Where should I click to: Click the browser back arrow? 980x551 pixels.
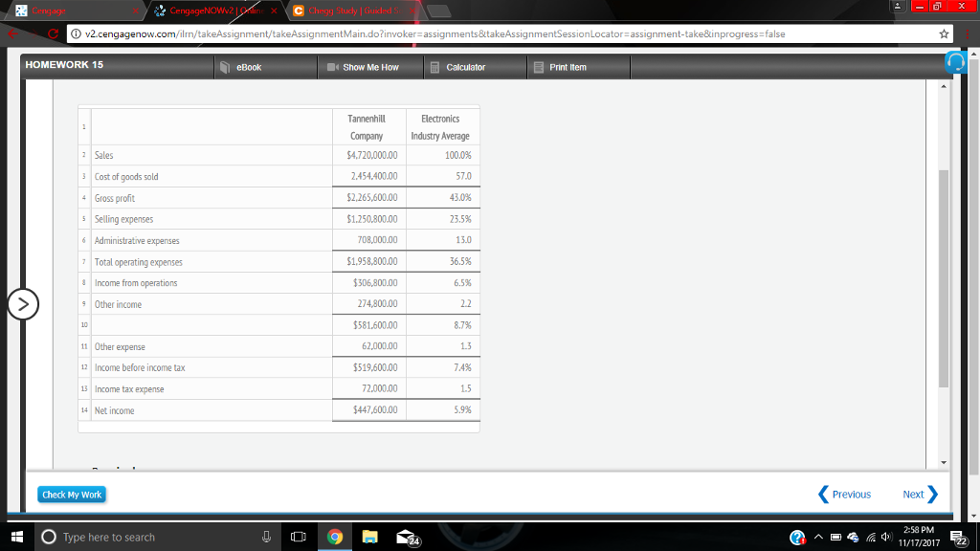pyautogui.click(x=13, y=33)
